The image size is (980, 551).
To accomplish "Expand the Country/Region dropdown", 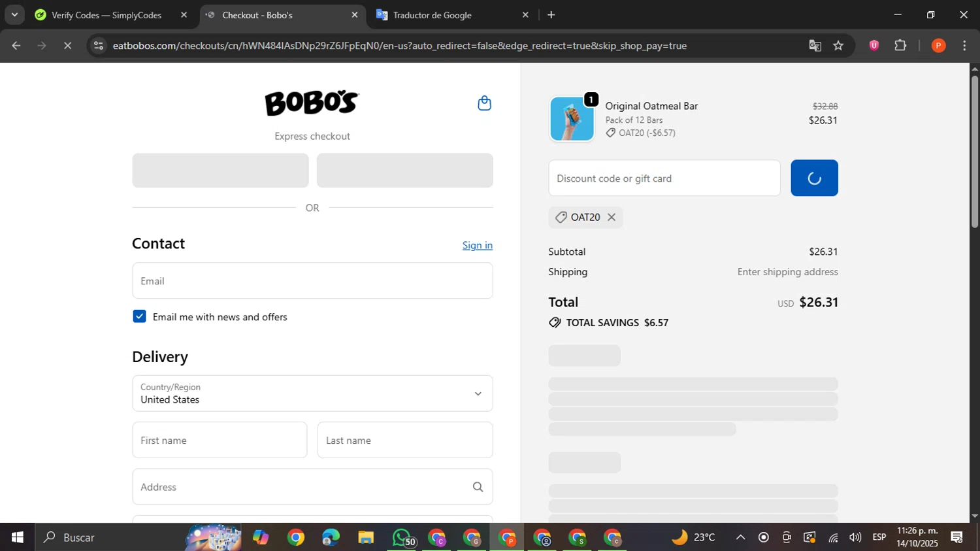I will 312,393.
